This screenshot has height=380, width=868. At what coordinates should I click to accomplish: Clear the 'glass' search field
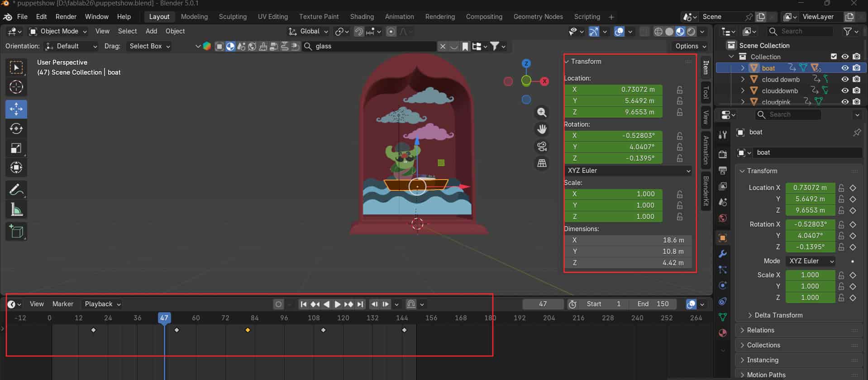(443, 46)
